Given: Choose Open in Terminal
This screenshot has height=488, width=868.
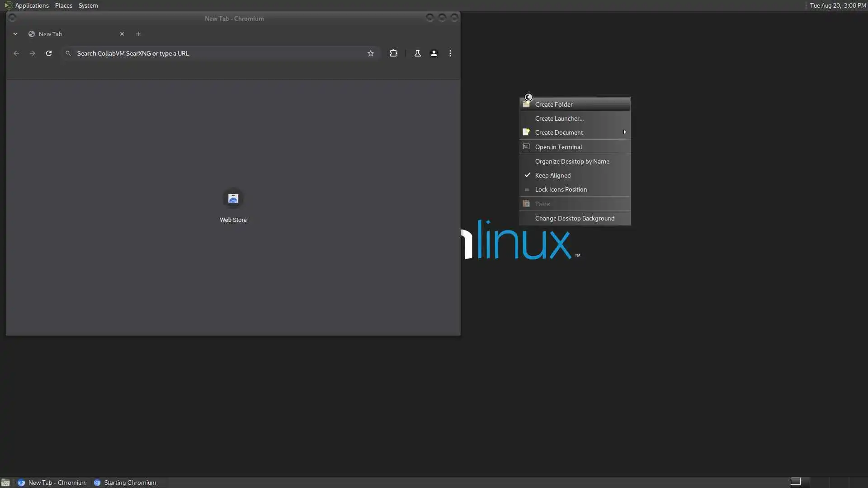Looking at the screenshot, I should tap(558, 147).
